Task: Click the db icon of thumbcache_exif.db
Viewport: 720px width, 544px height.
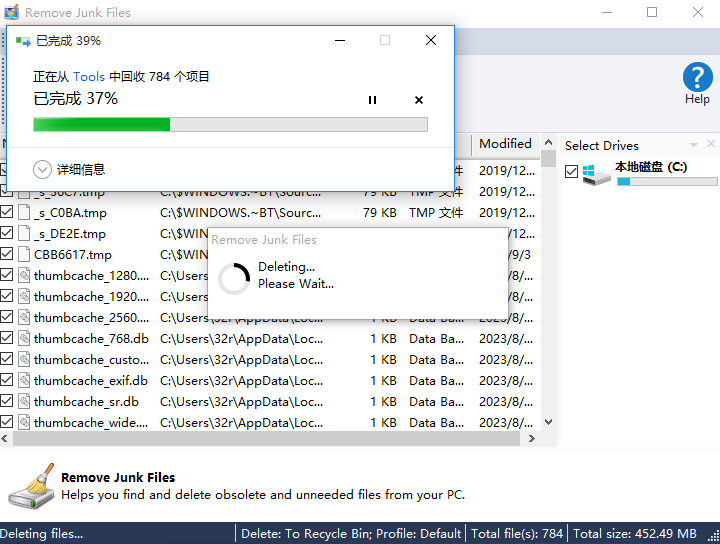Action: tap(24, 380)
